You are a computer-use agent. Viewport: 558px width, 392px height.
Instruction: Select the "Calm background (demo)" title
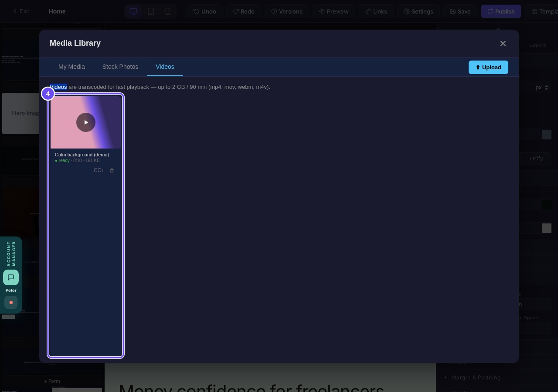(x=82, y=155)
